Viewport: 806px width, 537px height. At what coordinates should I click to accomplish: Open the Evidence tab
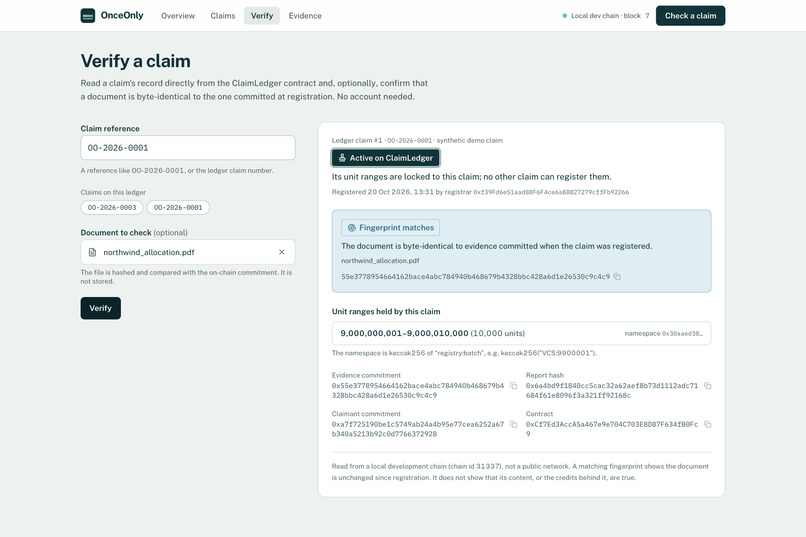point(305,16)
